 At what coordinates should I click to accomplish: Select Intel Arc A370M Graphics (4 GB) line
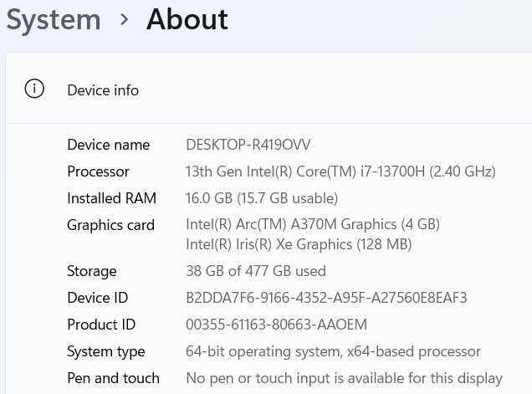[x=313, y=224]
